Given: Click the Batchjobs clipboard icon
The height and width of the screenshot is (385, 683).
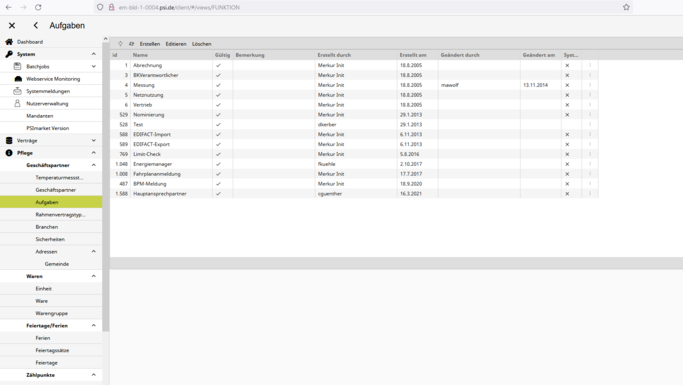Looking at the screenshot, I should point(17,66).
